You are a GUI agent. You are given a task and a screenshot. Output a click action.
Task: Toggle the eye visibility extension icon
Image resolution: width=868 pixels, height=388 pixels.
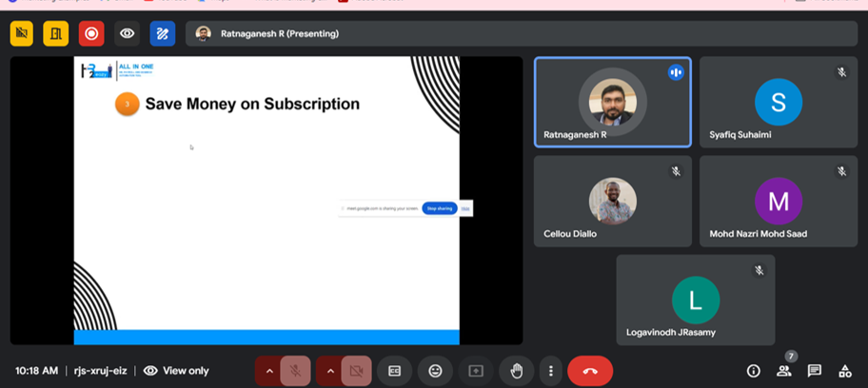click(127, 33)
